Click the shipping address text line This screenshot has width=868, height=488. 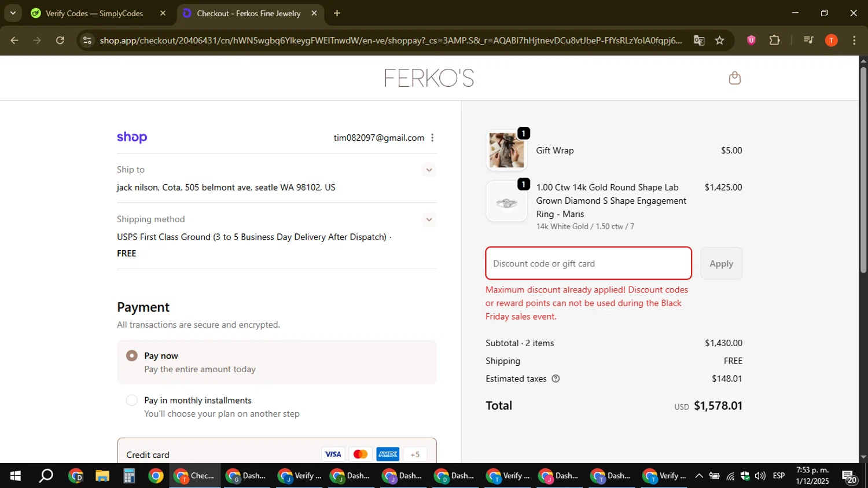click(226, 188)
